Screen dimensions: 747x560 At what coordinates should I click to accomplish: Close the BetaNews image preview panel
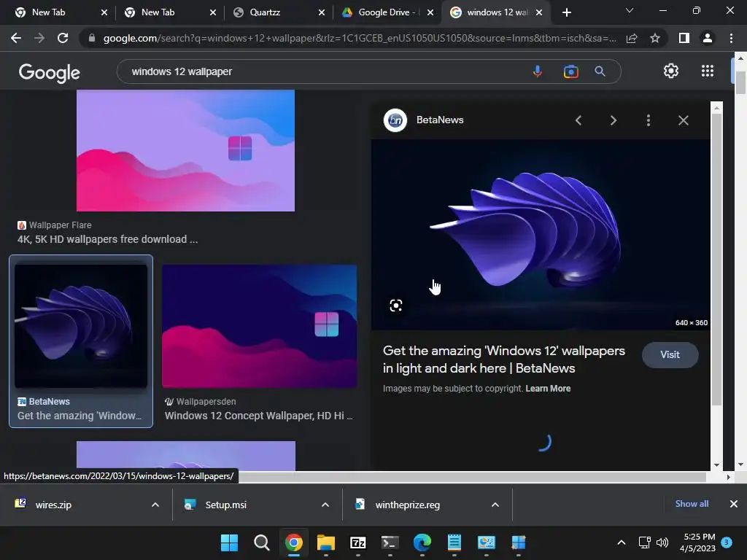click(x=683, y=120)
